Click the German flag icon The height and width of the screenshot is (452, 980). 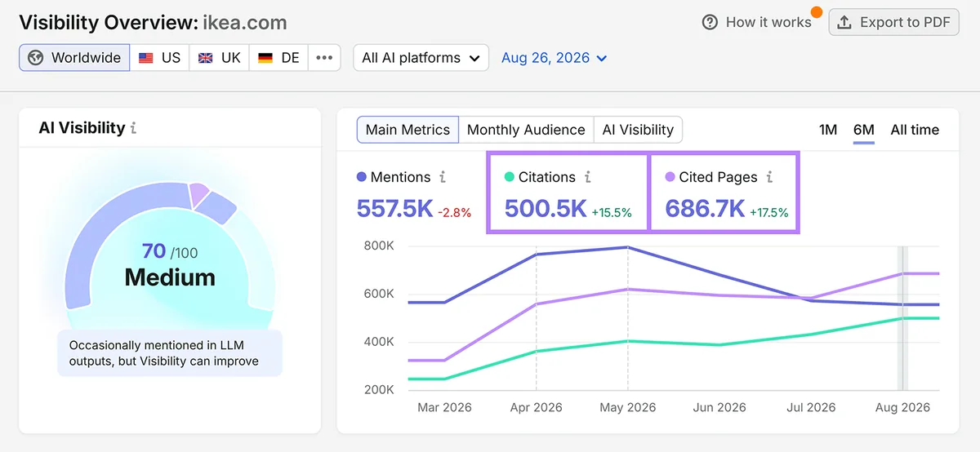[x=265, y=58]
